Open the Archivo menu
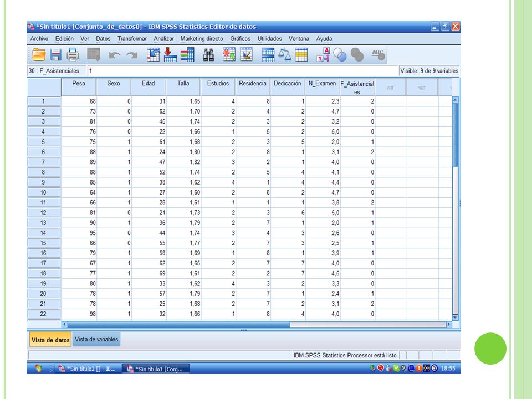The image size is (532, 399). click(x=39, y=39)
